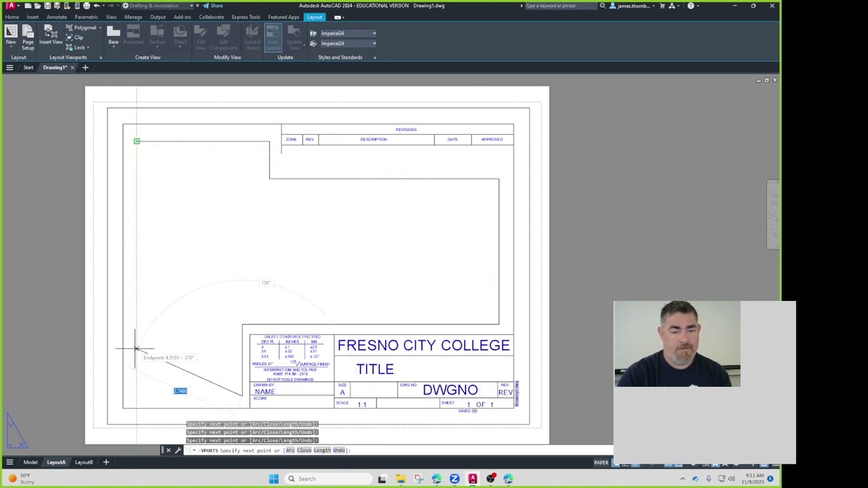Viewport: 868px width, 488px height.
Task: Open the Autodesk App Store cart icon
Action: 663,5
